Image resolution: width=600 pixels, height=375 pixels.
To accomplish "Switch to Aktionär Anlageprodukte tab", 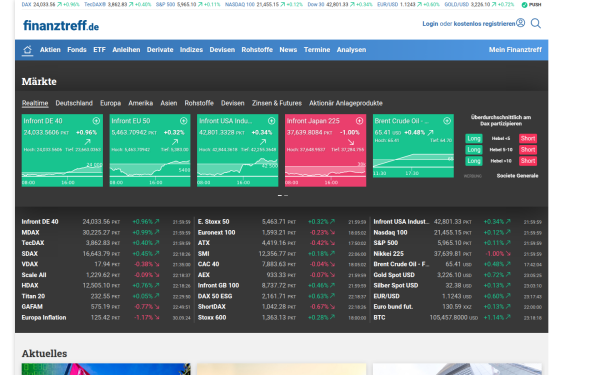I will point(346,103).
